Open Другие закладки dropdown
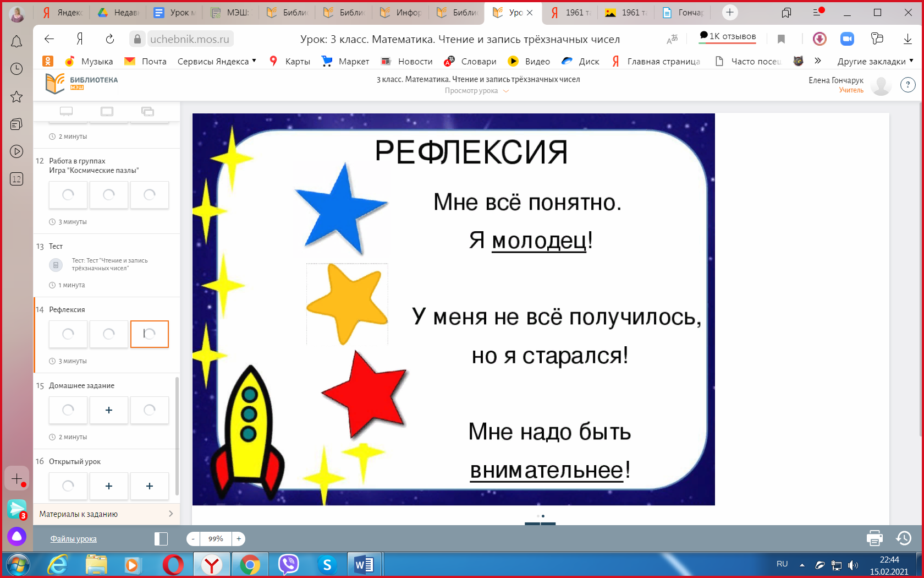Screen dimensions: 924x578 click(x=875, y=61)
